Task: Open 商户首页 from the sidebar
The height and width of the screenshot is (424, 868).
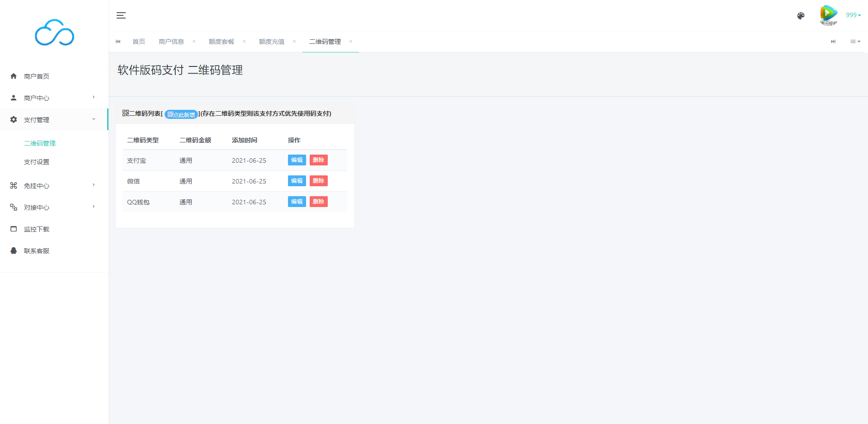Action: (37, 76)
